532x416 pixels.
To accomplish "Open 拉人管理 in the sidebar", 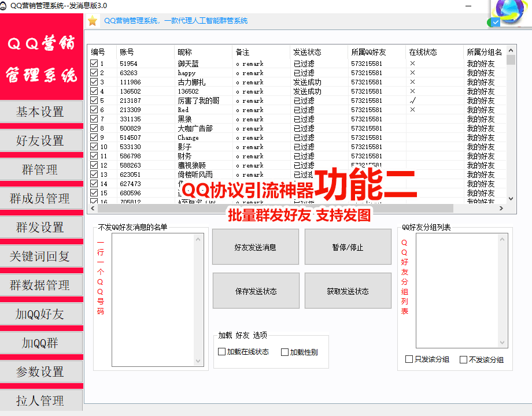I will [x=40, y=400].
